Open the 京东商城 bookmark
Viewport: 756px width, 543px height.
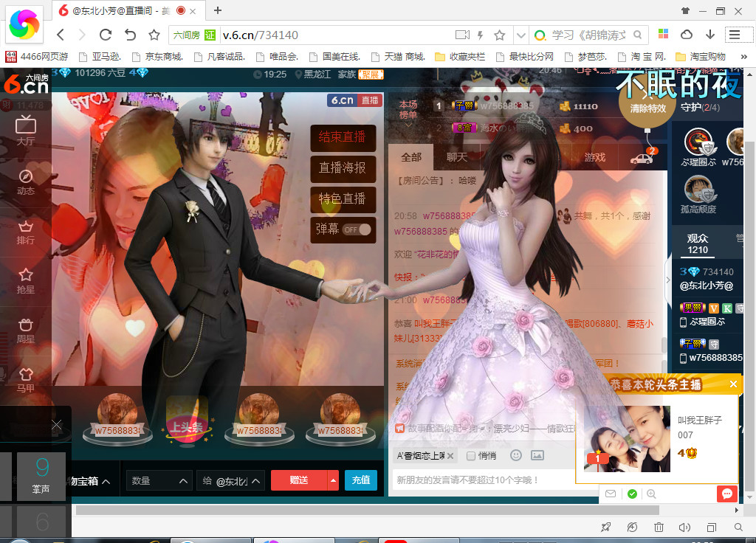tap(158, 57)
